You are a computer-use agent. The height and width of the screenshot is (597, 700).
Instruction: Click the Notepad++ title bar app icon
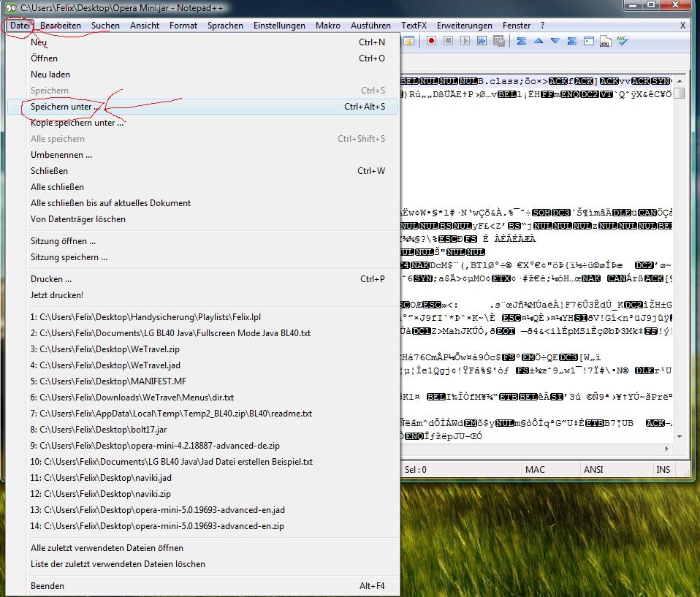pos(11,7)
